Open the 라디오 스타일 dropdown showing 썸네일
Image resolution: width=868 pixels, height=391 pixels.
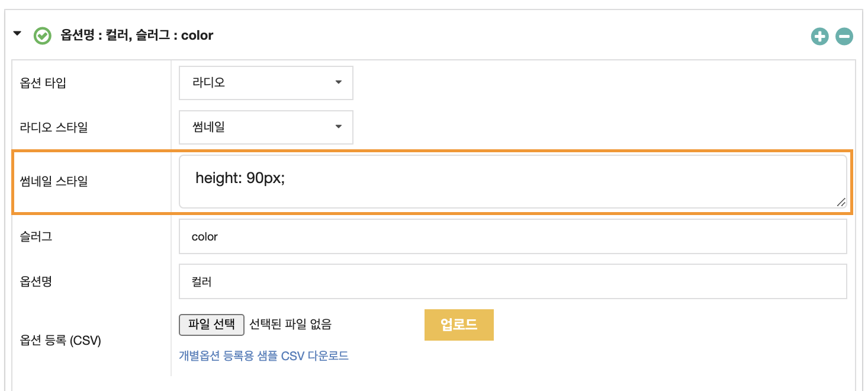pyautogui.click(x=266, y=127)
